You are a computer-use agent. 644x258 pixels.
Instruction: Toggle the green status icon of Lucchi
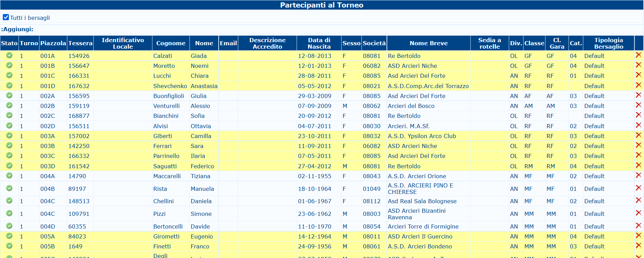point(9,75)
